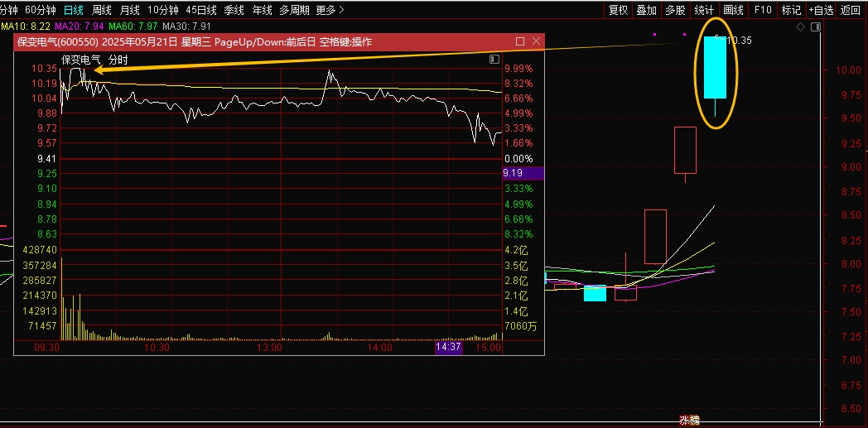This screenshot has width=868, height=428.
Task: Toggle the side panel icon at chart top right
Action: coord(816,27)
